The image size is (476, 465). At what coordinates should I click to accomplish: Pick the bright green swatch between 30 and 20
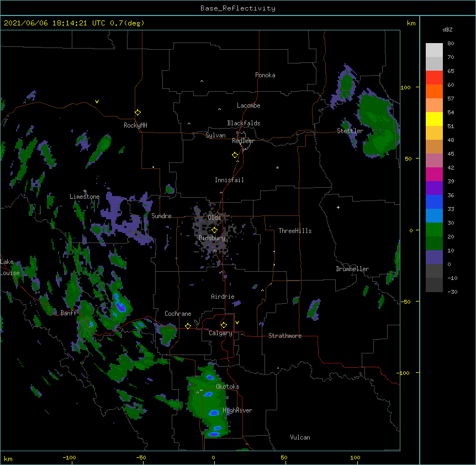[434, 230]
